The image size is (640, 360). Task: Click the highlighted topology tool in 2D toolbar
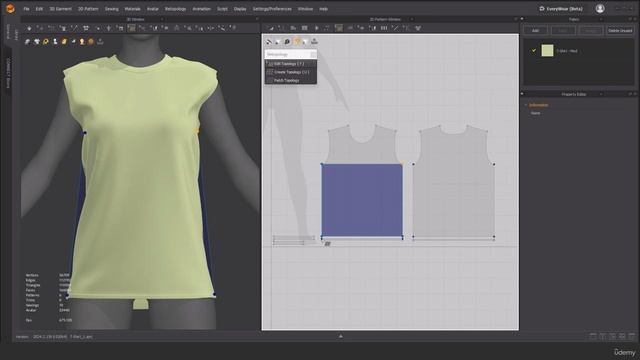(339, 28)
